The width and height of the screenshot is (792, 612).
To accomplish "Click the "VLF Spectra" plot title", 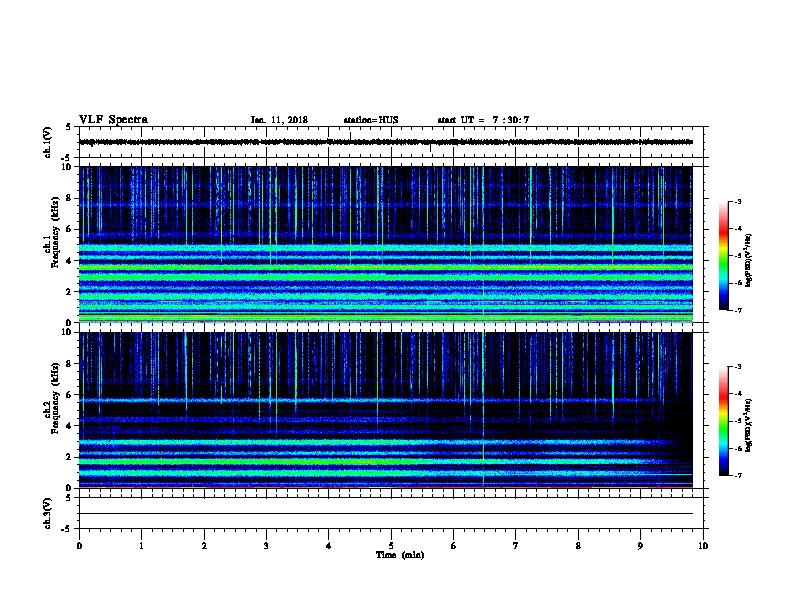I will point(113,120).
